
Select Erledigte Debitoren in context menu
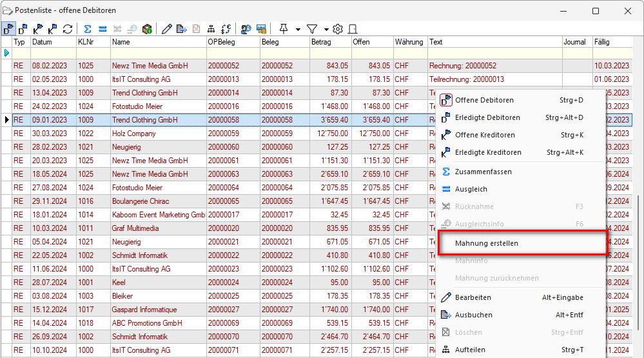tap(487, 117)
